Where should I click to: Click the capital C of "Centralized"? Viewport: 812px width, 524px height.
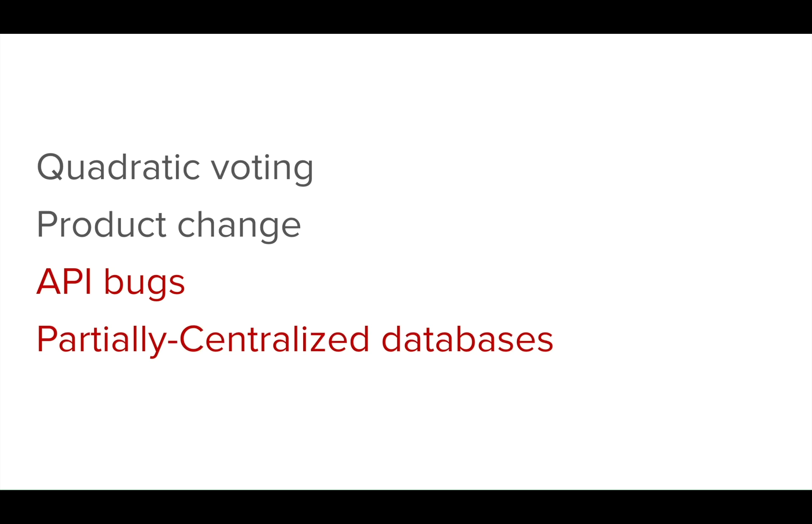192,339
